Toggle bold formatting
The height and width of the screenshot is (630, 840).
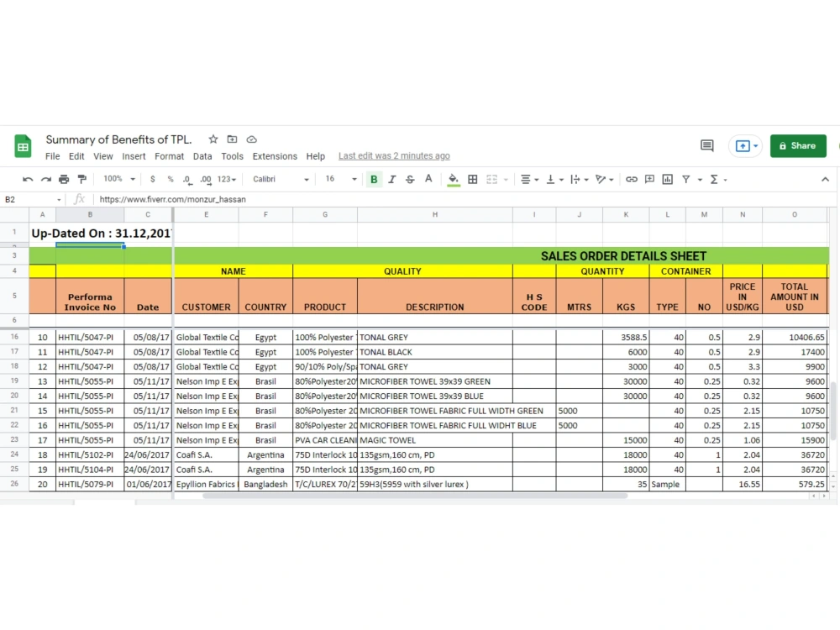(x=374, y=180)
